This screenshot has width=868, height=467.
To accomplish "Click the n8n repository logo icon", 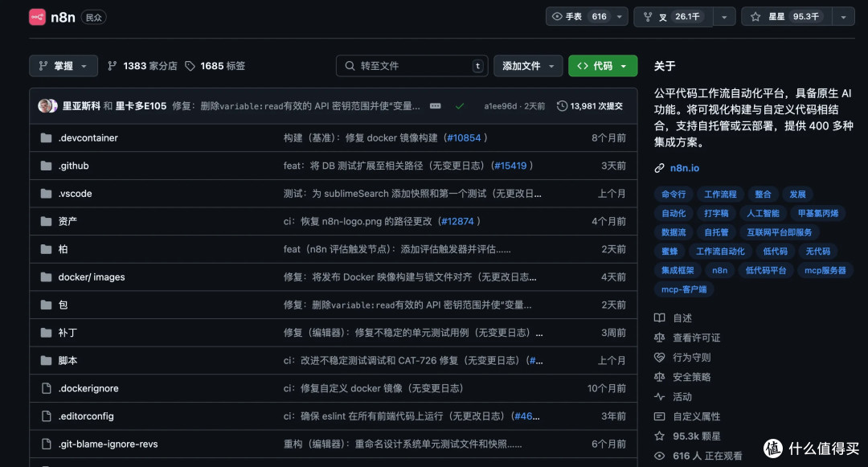I will tap(37, 17).
